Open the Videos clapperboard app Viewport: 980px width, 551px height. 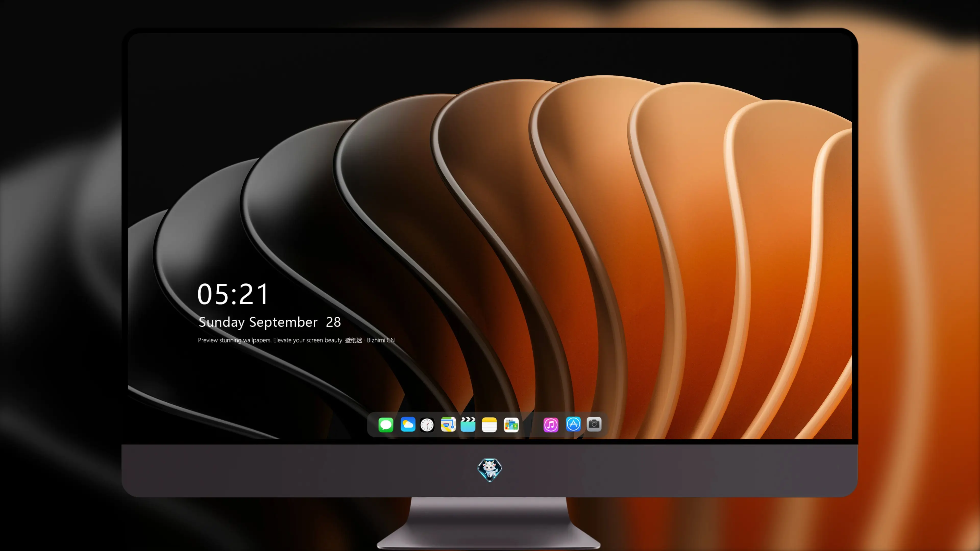[468, 424]
